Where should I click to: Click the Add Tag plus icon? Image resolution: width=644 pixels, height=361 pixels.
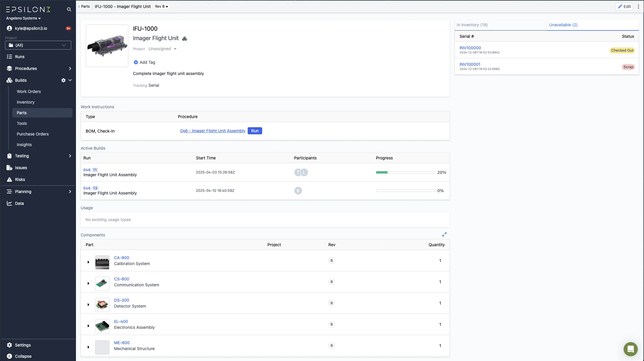(x=136, y=62)
